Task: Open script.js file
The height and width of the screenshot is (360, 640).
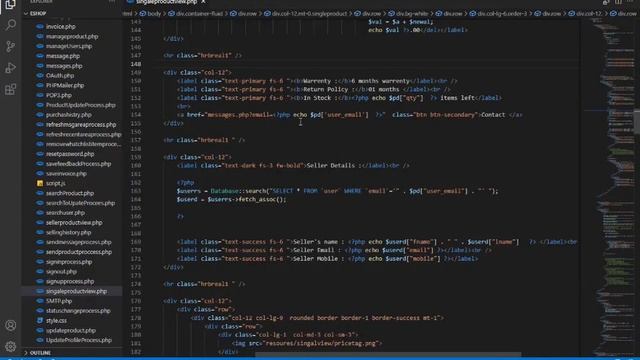Action: pyautogui.click(x=56, y=183)
